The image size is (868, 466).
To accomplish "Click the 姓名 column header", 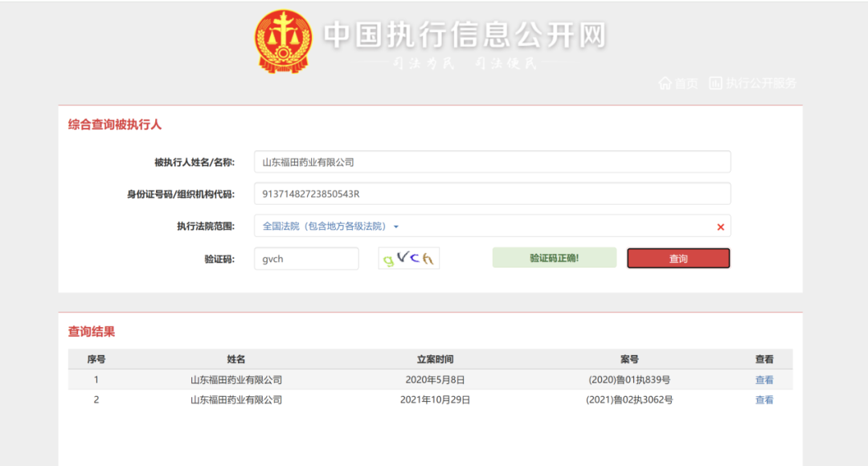I will 236,359.
